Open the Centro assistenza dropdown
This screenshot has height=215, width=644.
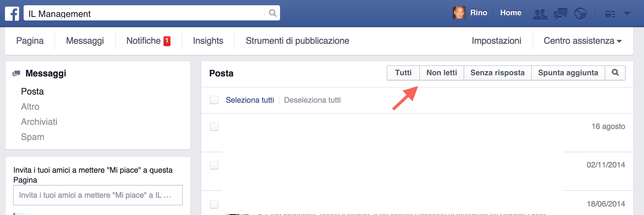[583, 41]
